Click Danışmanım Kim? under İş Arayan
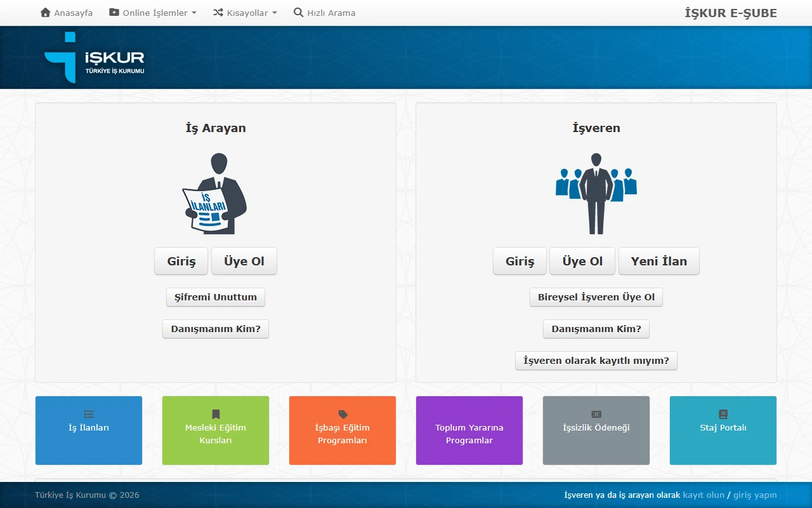812x508 pixels. click(216, 329)
